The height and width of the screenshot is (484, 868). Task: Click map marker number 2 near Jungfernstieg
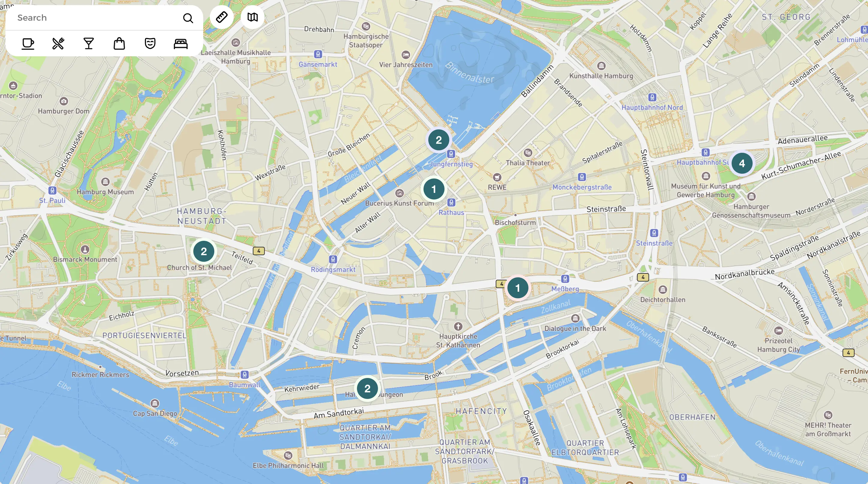coord(438,140)
